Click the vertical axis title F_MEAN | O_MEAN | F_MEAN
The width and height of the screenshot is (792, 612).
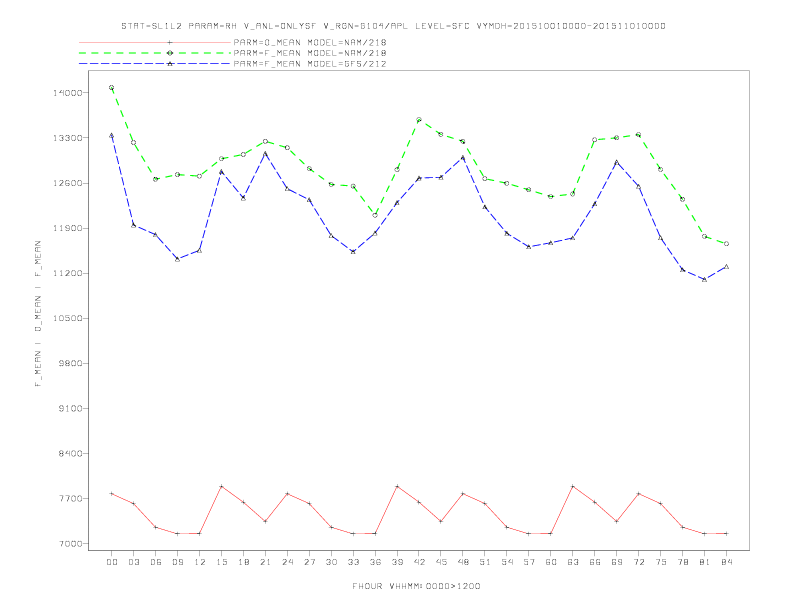38,314
